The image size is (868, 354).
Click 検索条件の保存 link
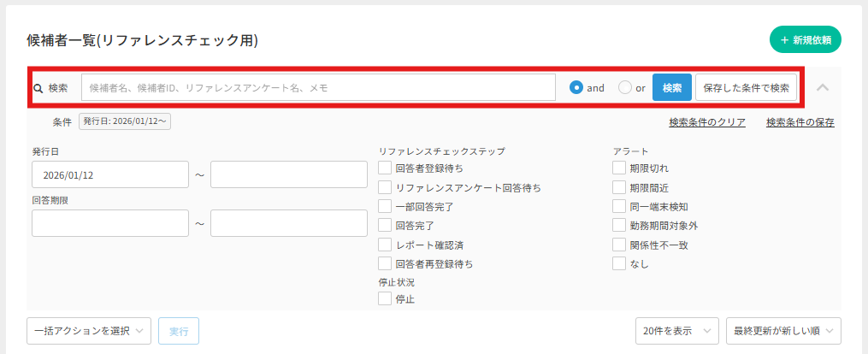[x=800, y=122]
